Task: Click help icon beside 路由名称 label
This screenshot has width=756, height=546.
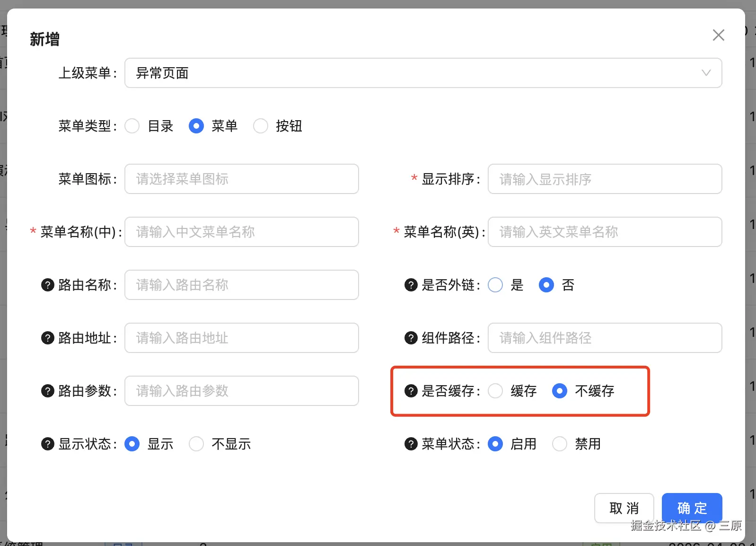Action: coord(48,285)
